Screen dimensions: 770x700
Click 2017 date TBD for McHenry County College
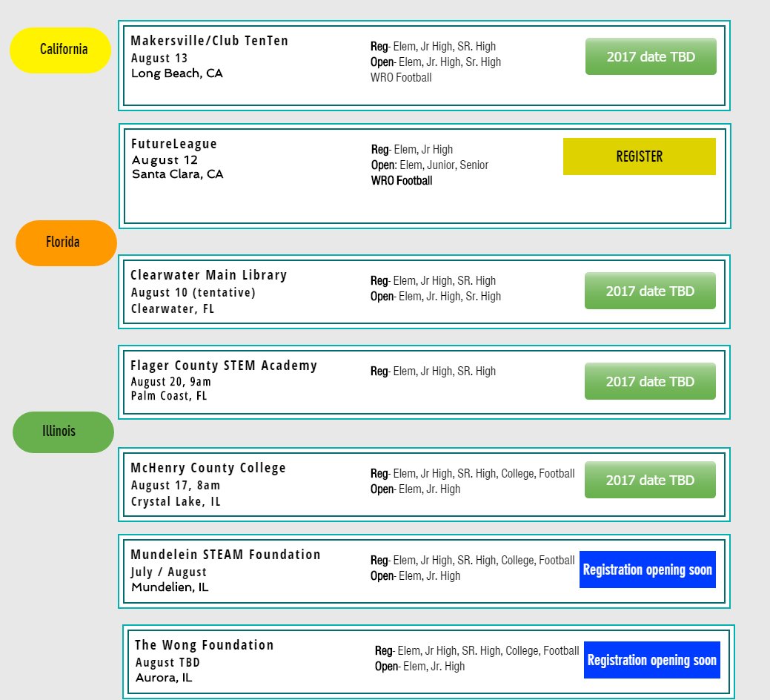[650, 480]
